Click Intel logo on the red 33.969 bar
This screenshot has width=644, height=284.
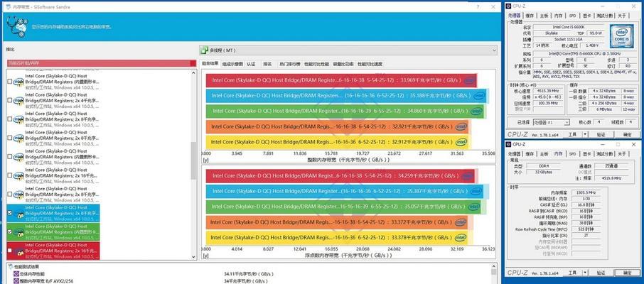coord(469,81)
